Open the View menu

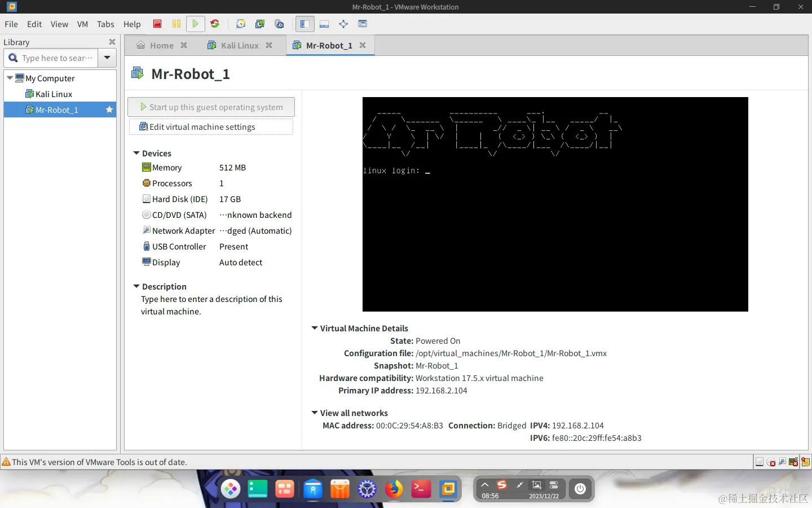point(59,24)
